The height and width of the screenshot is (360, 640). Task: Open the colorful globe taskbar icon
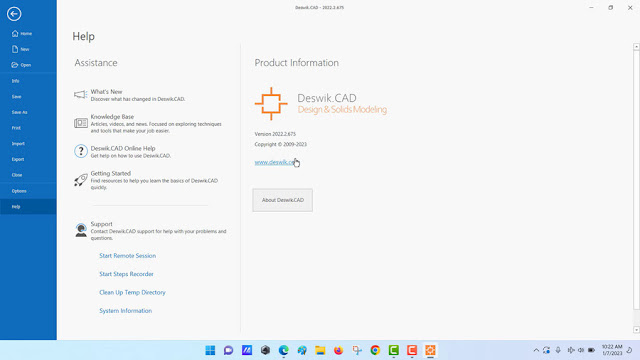click(x=302, y=350)
